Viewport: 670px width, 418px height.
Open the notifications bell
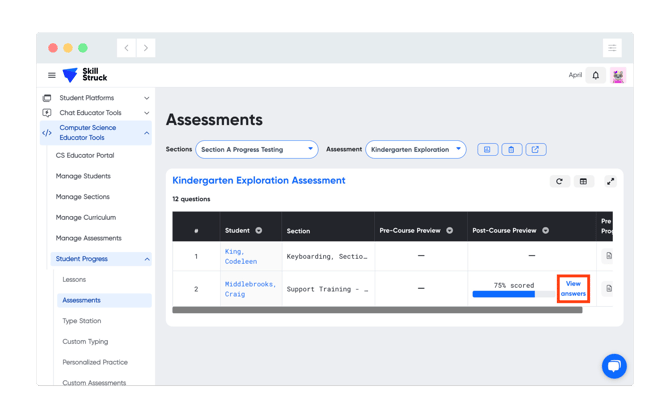coord(595,76)
